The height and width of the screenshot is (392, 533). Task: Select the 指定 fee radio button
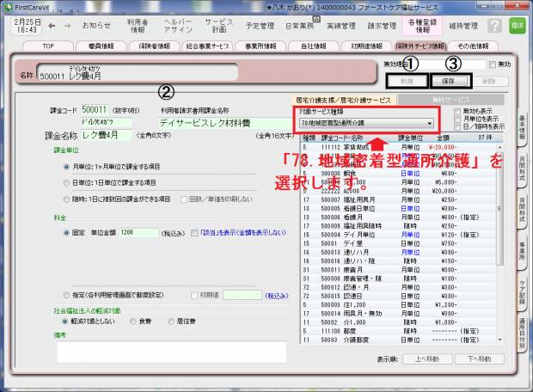pos(67,295)
